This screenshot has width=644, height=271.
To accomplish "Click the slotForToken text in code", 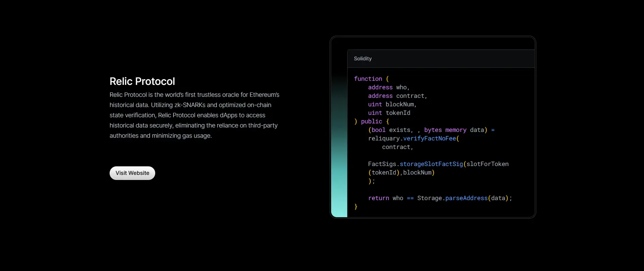I will tap(487, 164).
